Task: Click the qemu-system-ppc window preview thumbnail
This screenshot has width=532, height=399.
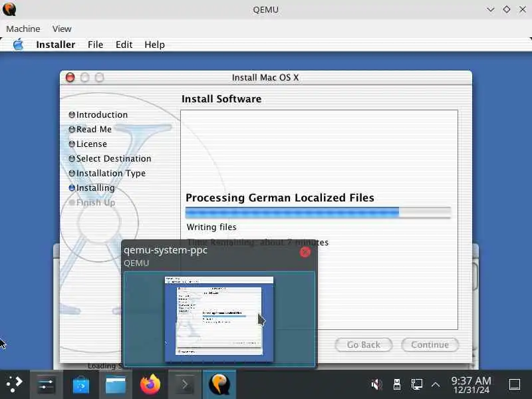Action: pyautogui.click(x=219, y=319)
